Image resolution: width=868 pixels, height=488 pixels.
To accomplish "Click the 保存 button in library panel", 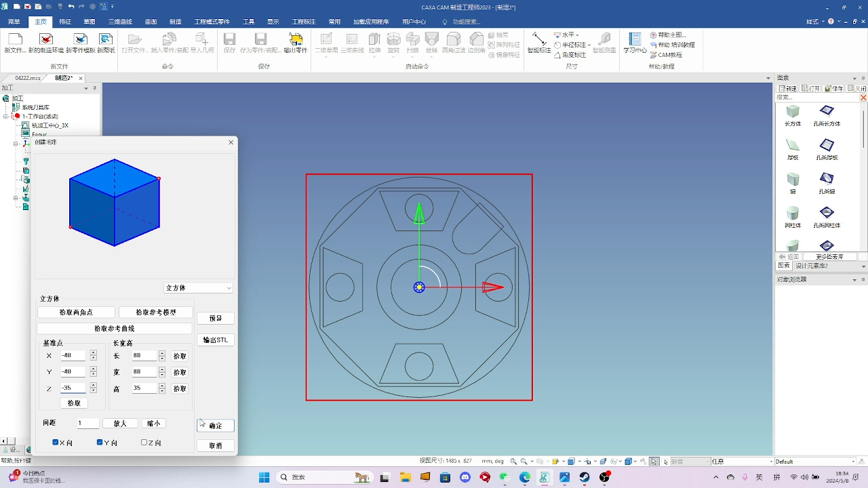I will [833, 88].
